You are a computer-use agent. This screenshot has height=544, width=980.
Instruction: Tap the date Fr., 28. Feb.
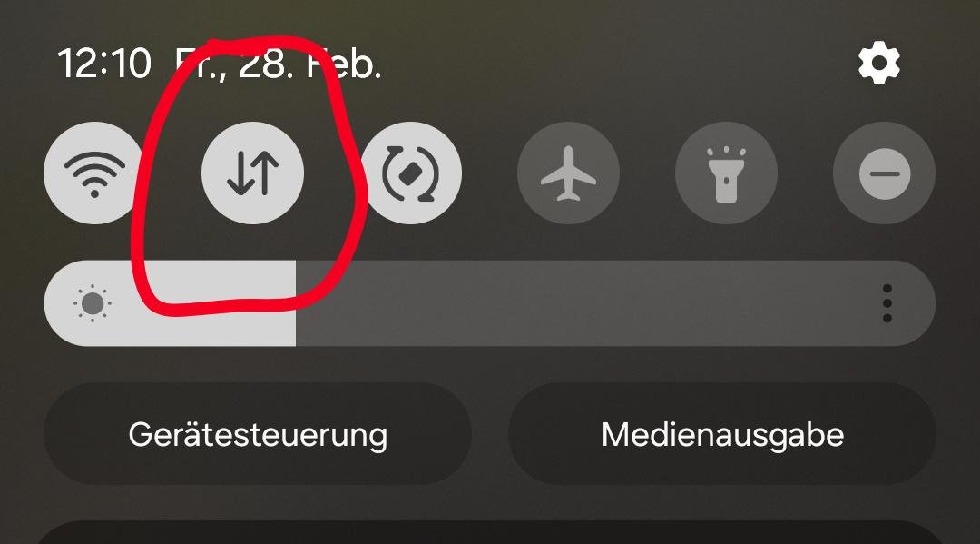pos(279,64)
